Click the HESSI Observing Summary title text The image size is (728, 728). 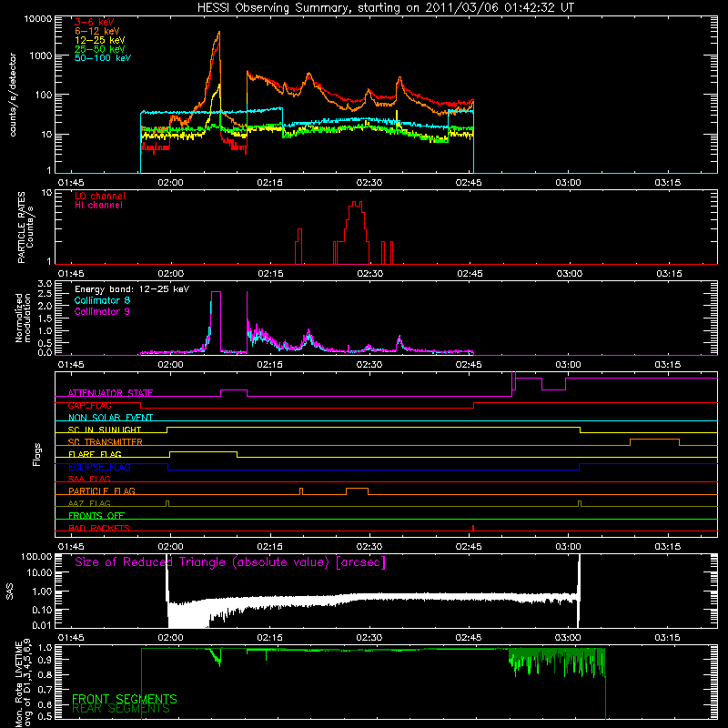pos(386,8)
